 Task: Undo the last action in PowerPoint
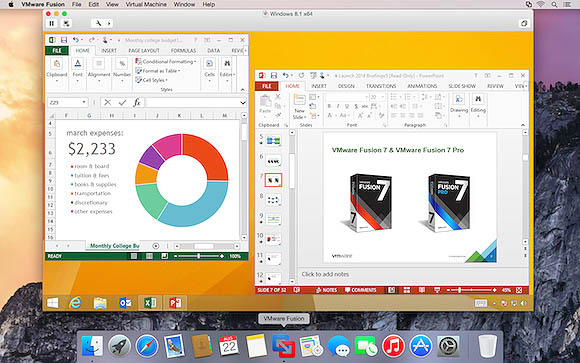coord(286,75)
